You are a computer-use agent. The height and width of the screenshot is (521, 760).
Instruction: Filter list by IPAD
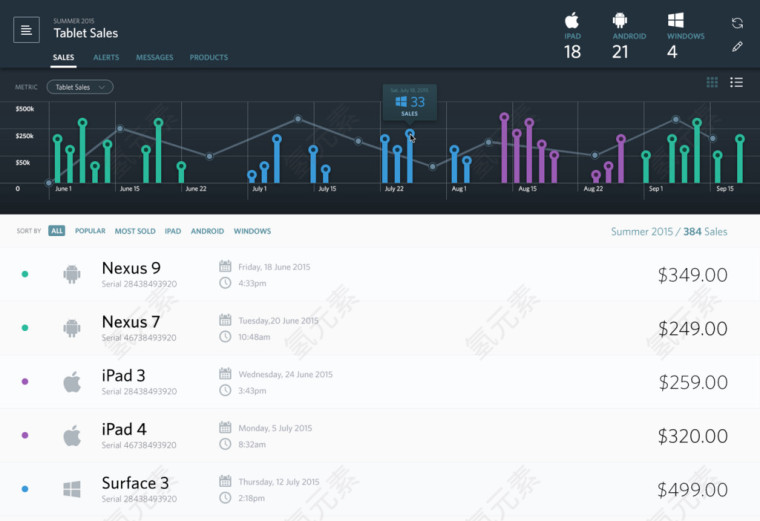click(173, 231)
